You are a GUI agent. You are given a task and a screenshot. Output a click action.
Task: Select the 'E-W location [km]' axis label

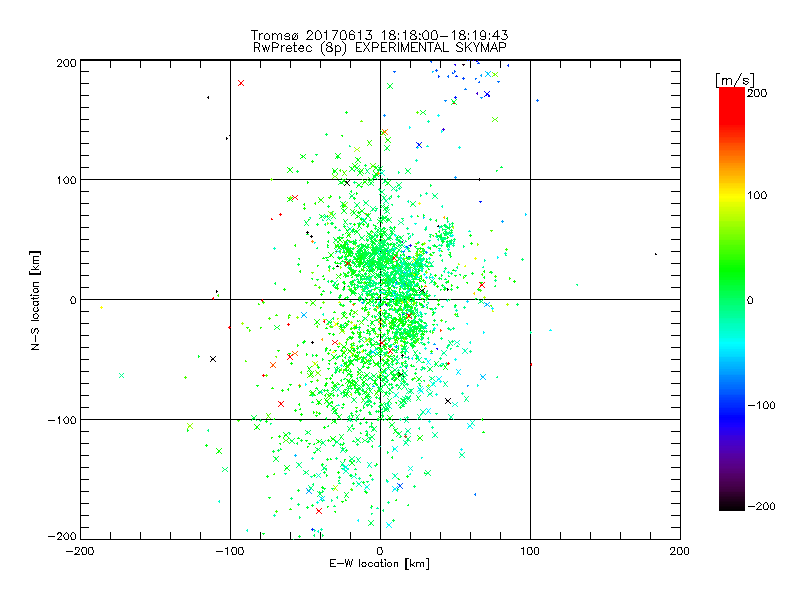tap(379, 564)
